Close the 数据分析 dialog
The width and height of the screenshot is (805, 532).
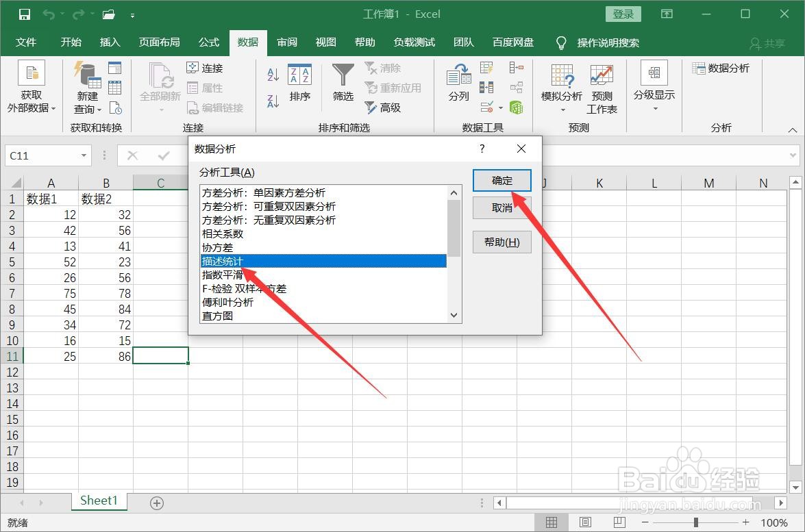[x=521, y=149]
